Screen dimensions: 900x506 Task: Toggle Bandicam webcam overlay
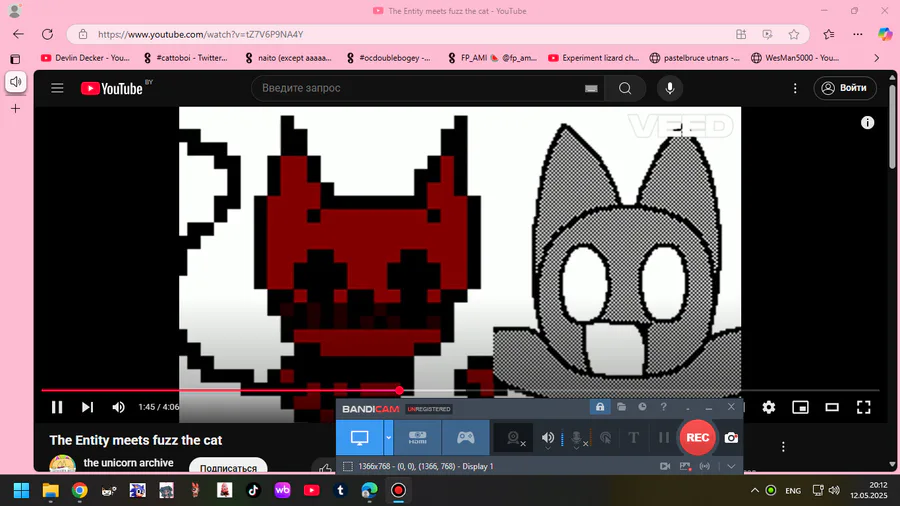(x=515, y=438)
